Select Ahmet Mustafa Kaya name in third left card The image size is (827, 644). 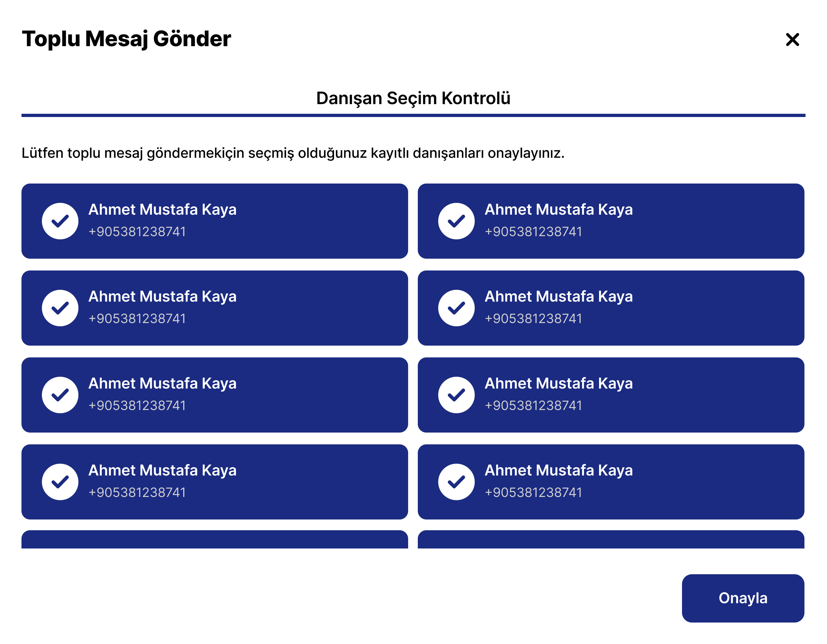point(162,384)
